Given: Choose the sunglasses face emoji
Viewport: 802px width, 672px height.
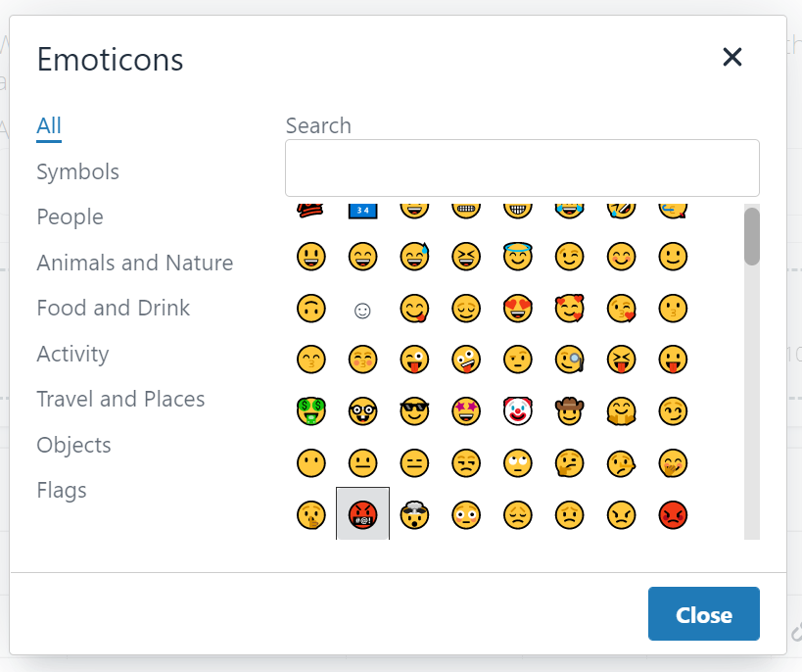Looking at the screenshot, I should tap(414, 411).
